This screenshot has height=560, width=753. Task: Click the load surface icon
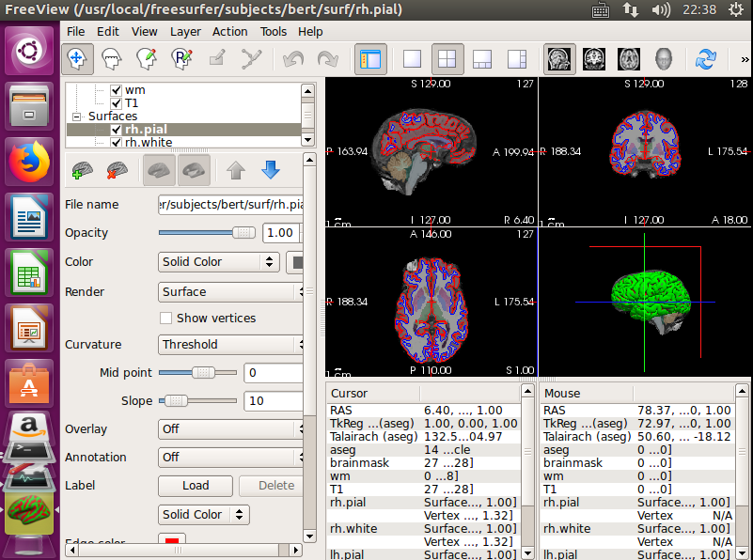coord(82,170)
